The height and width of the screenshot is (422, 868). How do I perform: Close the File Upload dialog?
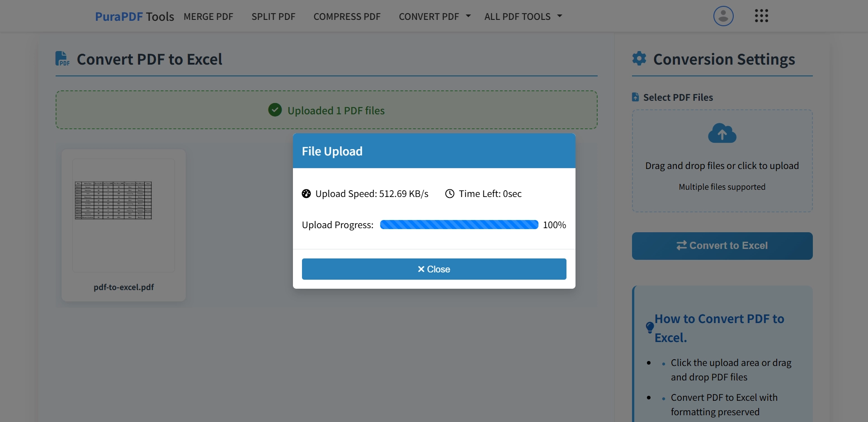tap(434, 269)
